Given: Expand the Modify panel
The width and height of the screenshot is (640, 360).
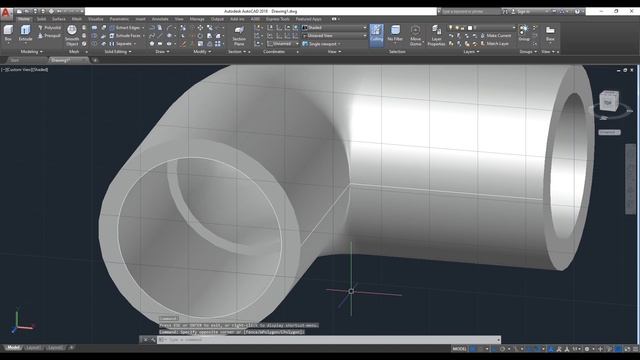Looking at the screenshot, I should (202, 52).
